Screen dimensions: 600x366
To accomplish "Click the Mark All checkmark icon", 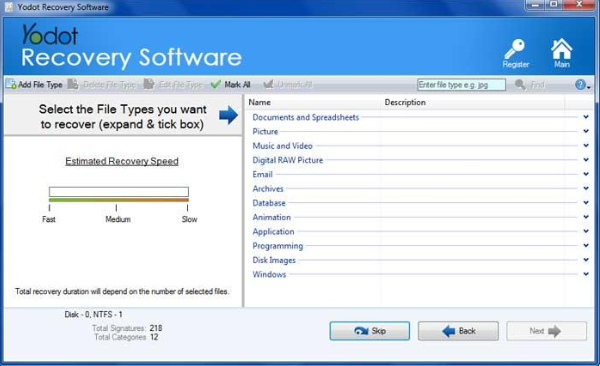I will pyautogui.click(x=215, y=84).
